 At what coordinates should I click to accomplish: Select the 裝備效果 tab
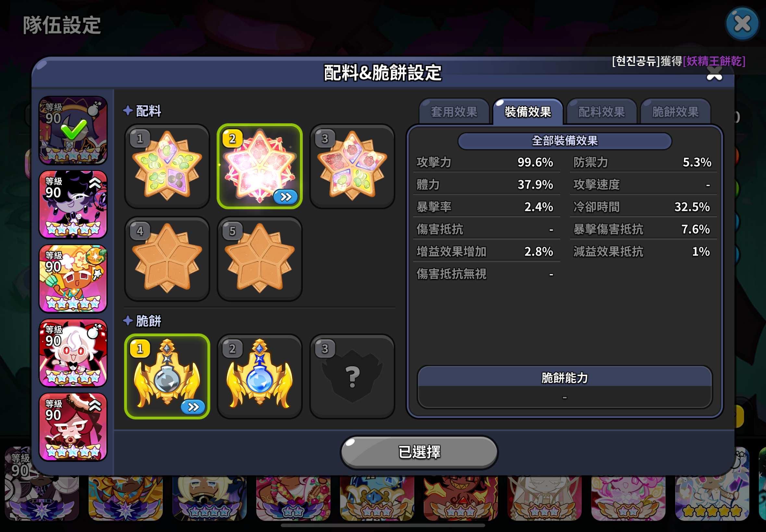tap(527, 112)
